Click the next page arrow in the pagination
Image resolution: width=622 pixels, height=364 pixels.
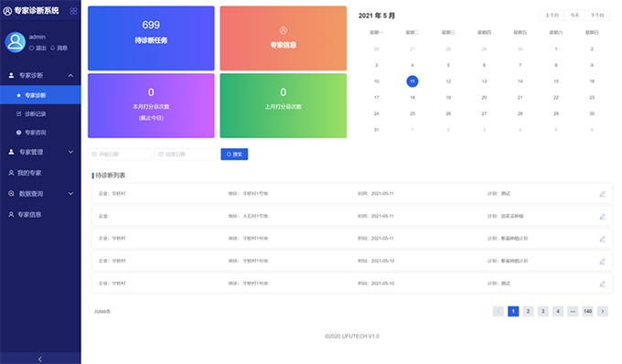click(x=603, y=311)
